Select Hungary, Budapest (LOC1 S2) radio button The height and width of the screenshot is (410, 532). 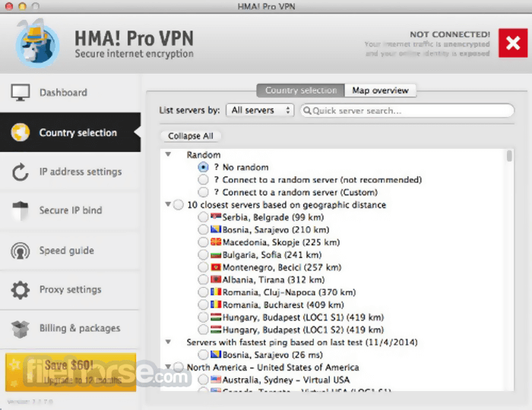click(203, 330)
